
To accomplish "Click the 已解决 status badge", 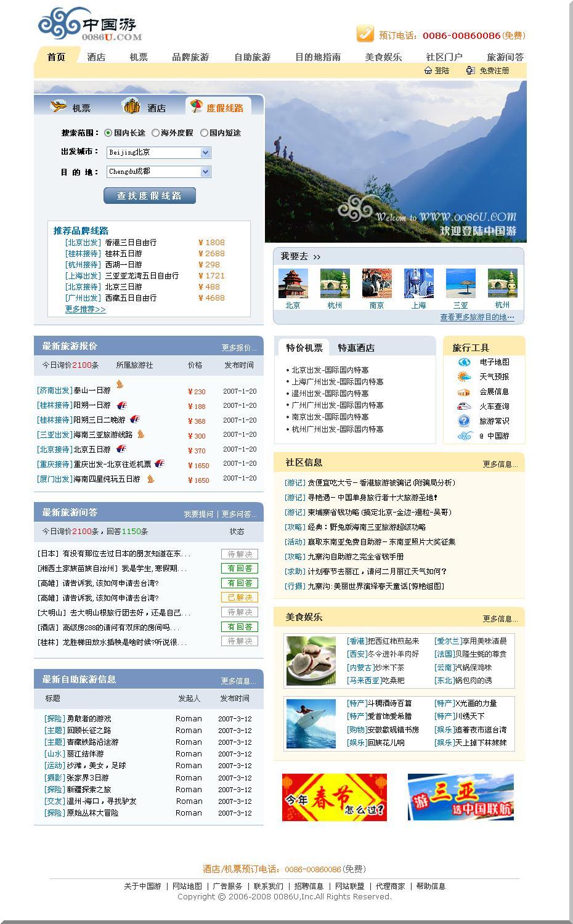I will 240,598.
